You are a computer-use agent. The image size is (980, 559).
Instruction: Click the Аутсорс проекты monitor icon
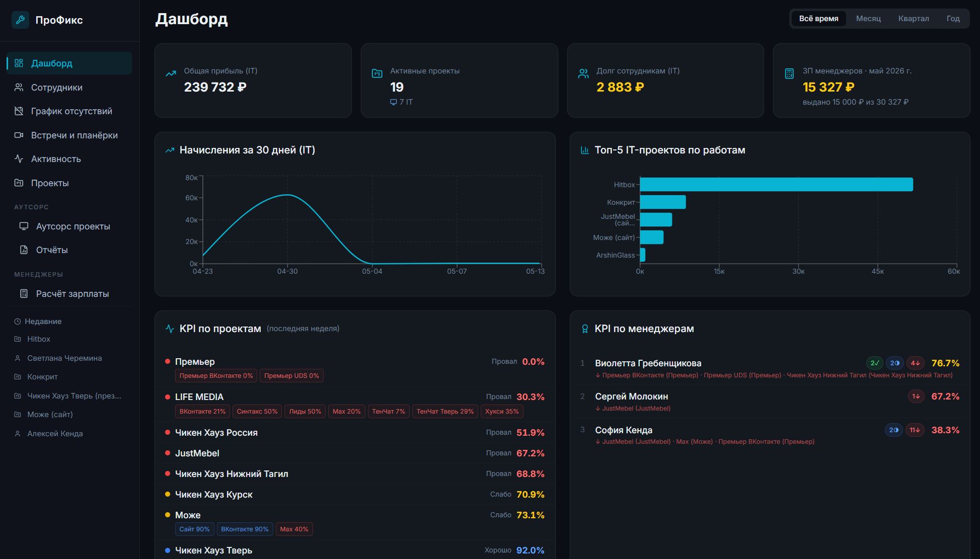(24, 226)
